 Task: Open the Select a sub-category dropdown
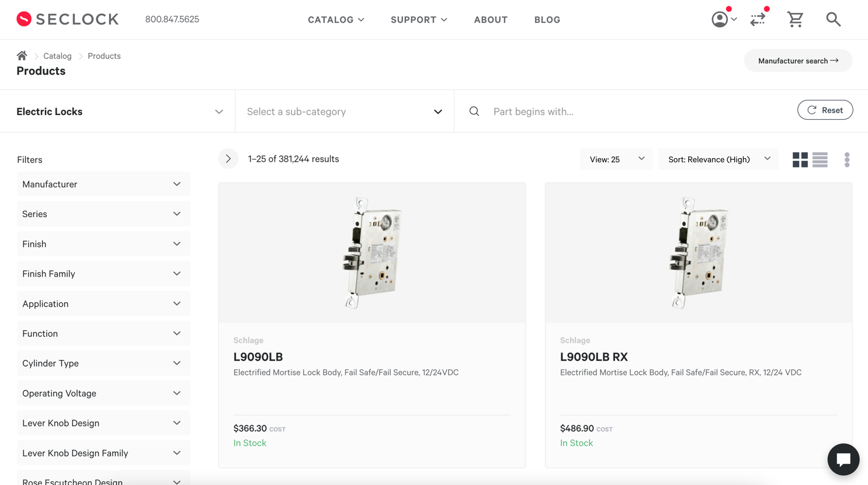tap(345, 111)
